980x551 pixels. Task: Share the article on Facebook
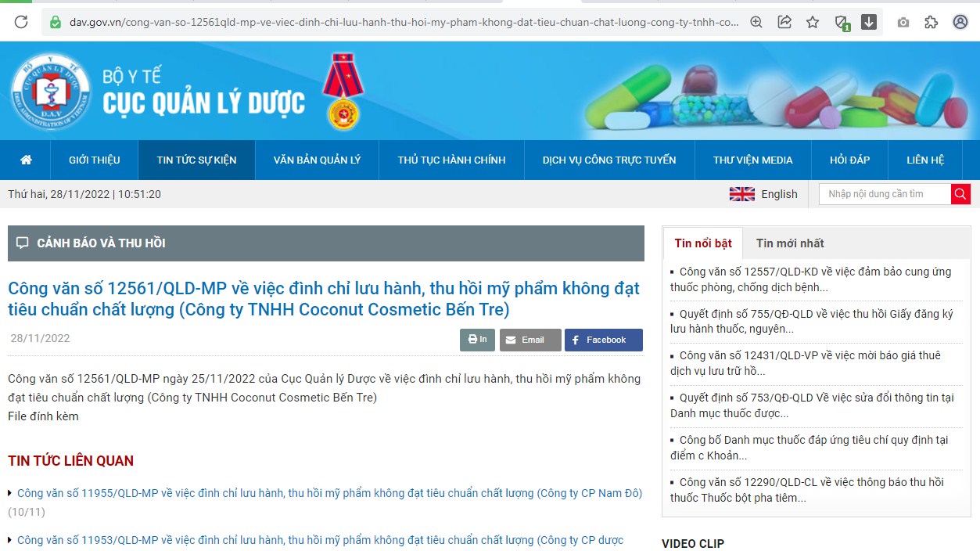point(603,340)
